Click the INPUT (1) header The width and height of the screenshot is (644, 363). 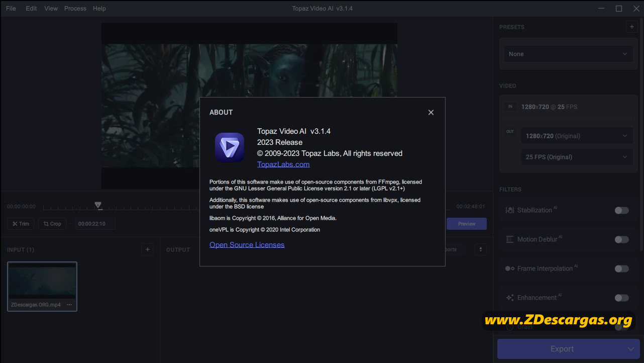click(x=21, y=250)
